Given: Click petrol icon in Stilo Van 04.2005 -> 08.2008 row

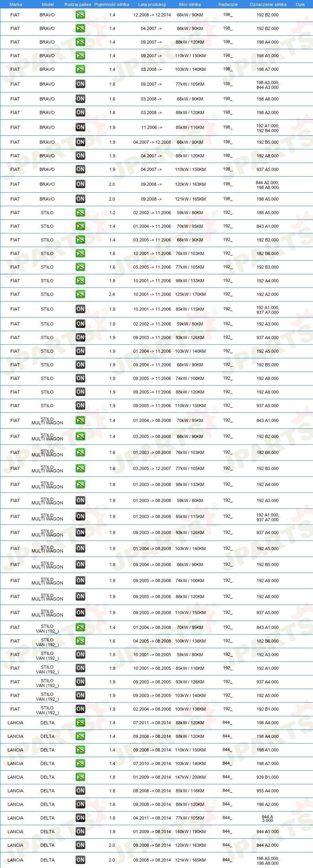Looking at the screenshot, I should [x=80, y=641].
